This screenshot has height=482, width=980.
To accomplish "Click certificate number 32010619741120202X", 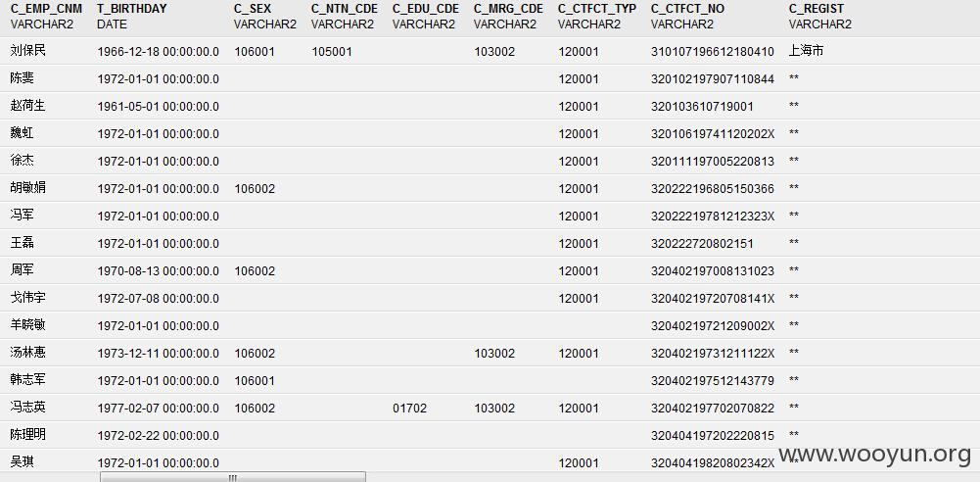I will (713, 134).
